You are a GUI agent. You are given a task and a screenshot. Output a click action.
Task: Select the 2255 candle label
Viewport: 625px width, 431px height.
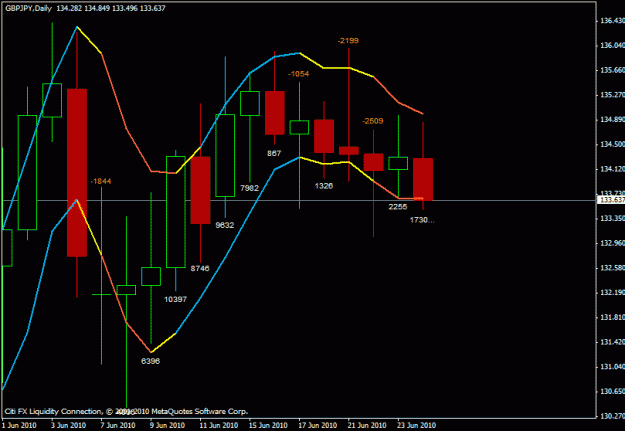pyautogui.click(x=398, y=207)
